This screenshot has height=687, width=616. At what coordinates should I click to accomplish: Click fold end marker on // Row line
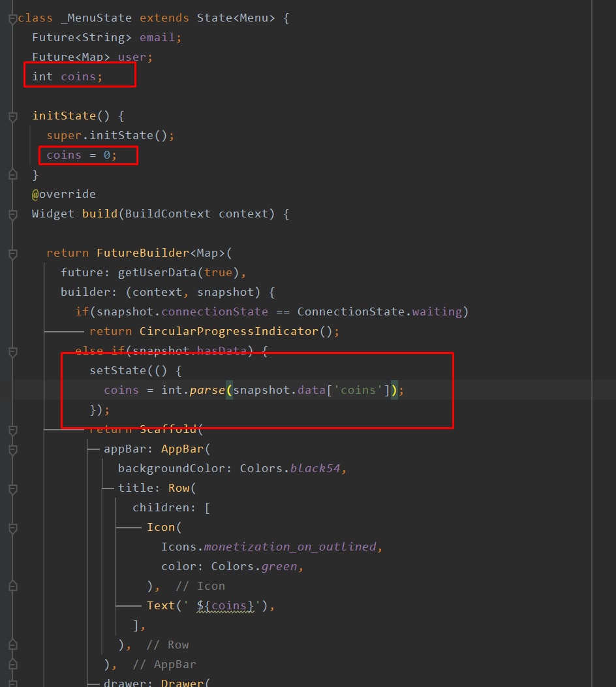tap(12, 645)
